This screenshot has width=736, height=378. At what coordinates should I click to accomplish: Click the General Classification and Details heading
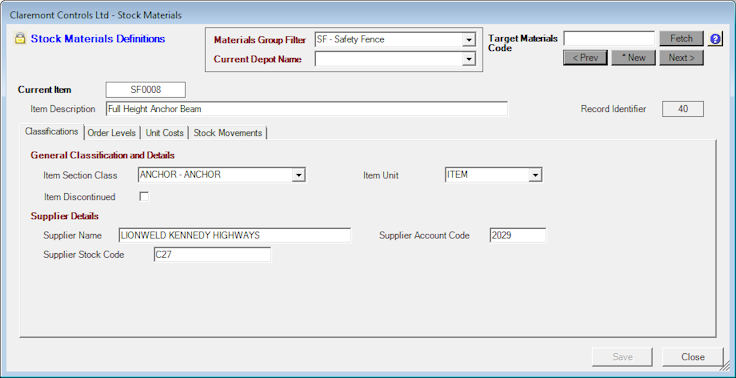103,155
